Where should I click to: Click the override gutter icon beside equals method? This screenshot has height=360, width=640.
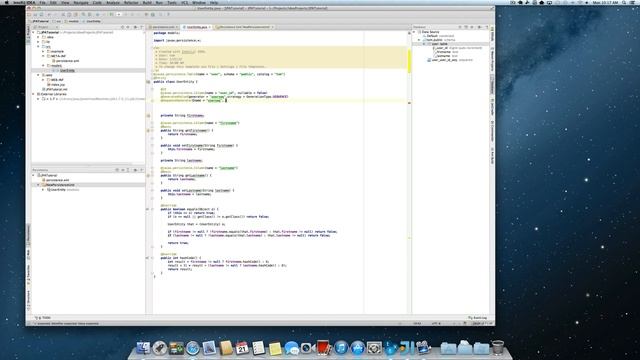(x=148, y=209)
